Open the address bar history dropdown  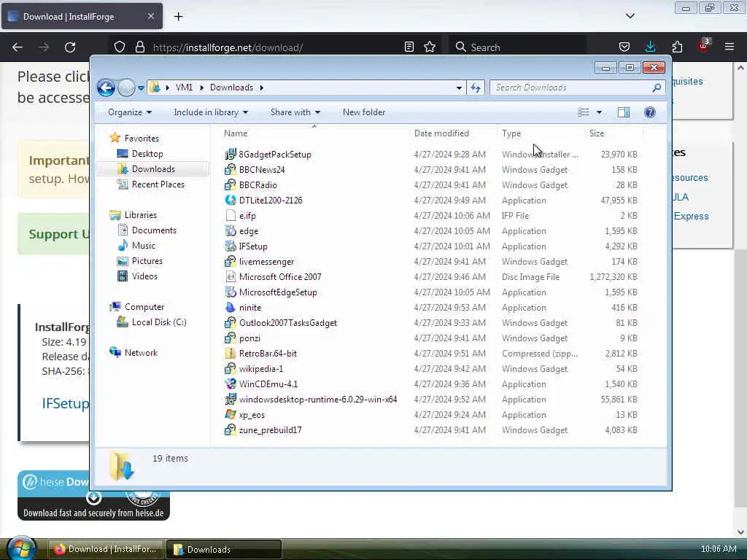coord(459,87)
